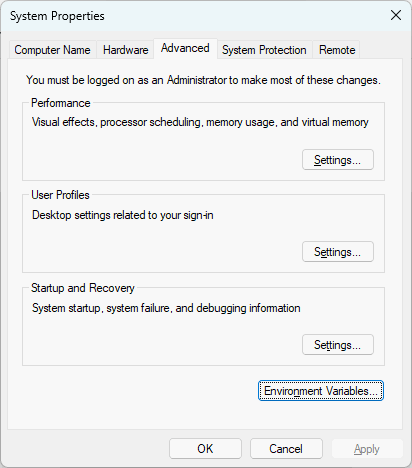This screenshot has height=468, width=412.
Task: Open the Hardware tab
Action: click(126, 50)
